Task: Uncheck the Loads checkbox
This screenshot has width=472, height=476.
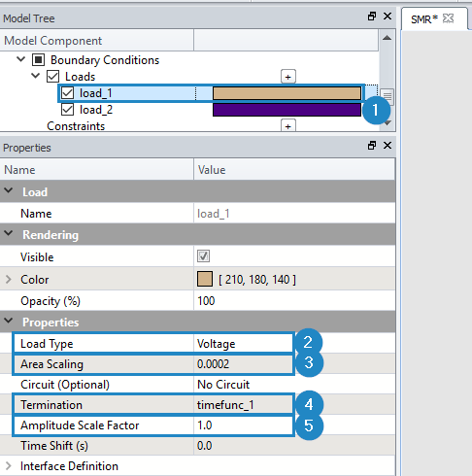Action: (52, 77)
